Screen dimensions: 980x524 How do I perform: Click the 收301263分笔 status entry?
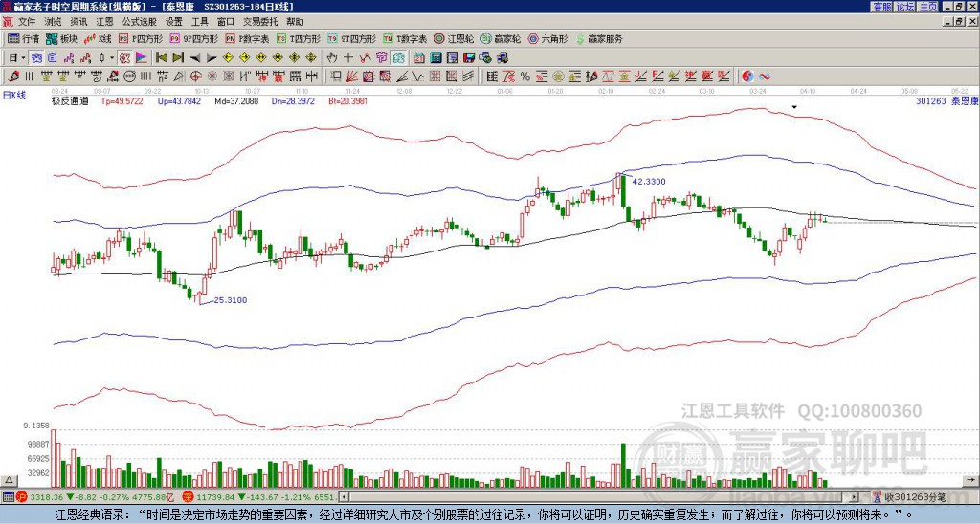[x=910, y=497]
